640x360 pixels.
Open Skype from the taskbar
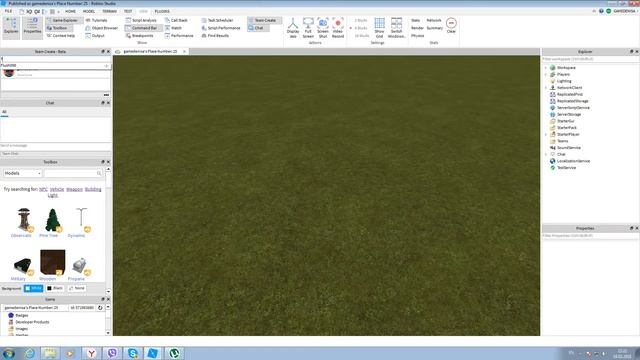tap(133, 353)
